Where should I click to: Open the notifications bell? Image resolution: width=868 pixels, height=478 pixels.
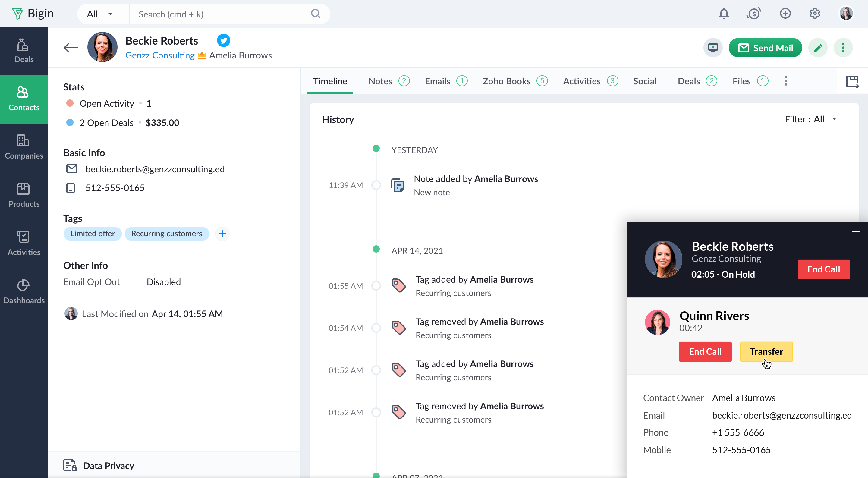point(723,14)
